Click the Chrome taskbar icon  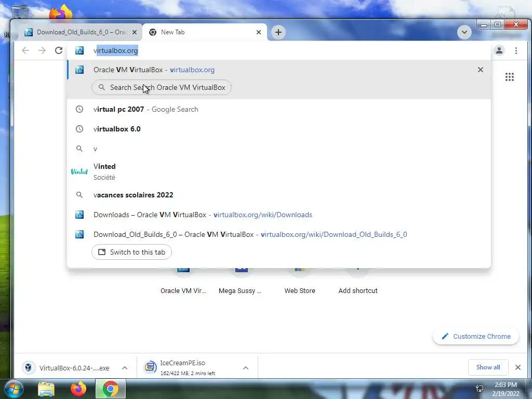click(x=111, y=389)
